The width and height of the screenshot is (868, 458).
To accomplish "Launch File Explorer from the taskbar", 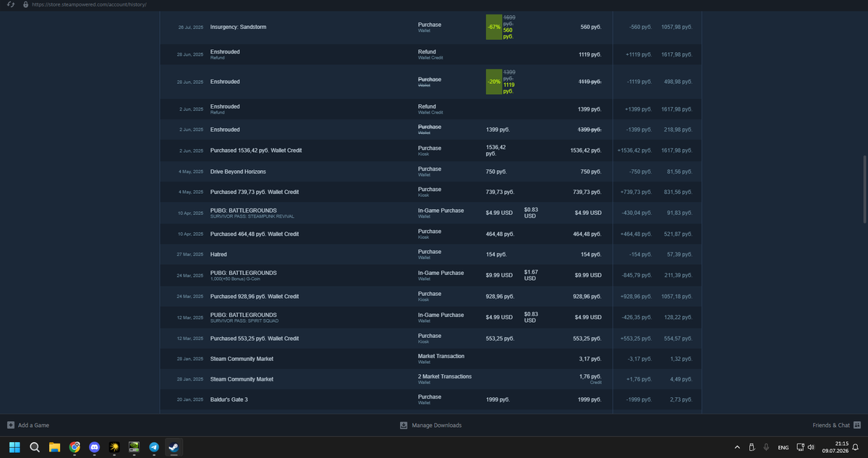I will point(54,447).
